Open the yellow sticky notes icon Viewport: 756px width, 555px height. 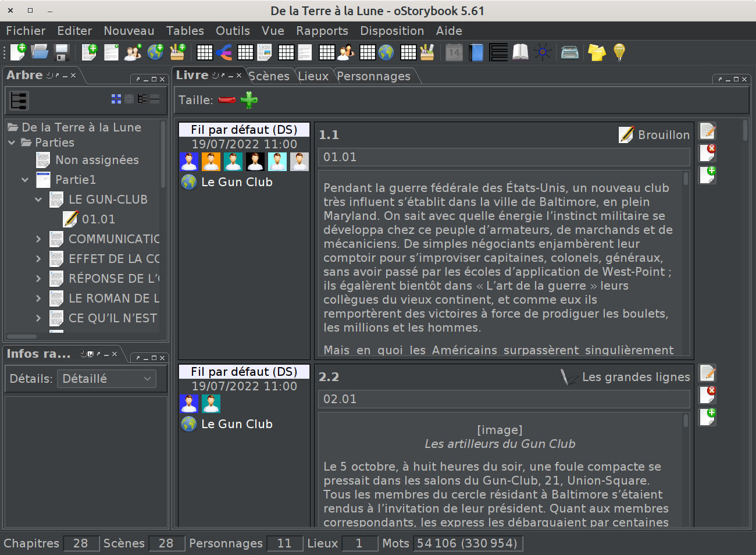click(x=597, y=52)
